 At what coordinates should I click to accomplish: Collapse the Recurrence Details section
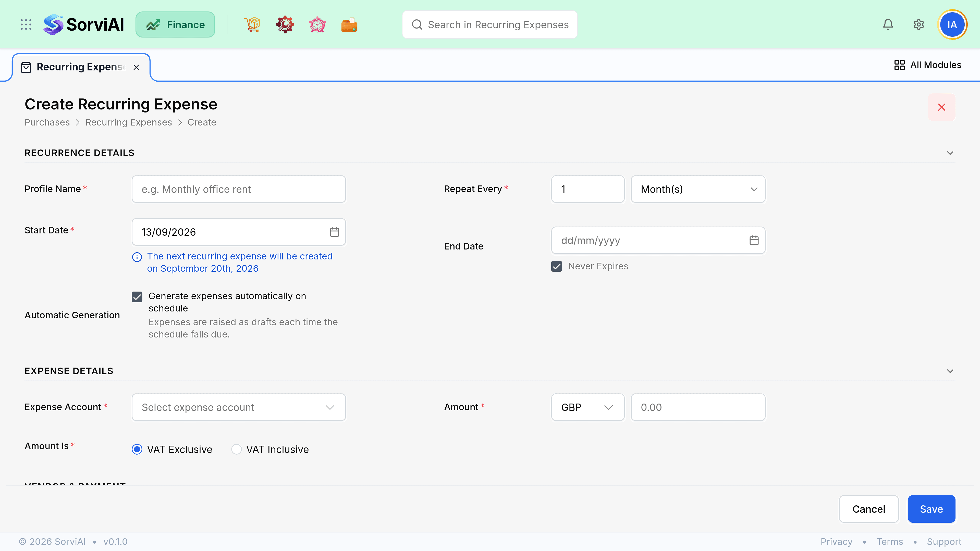click(950, 153)
